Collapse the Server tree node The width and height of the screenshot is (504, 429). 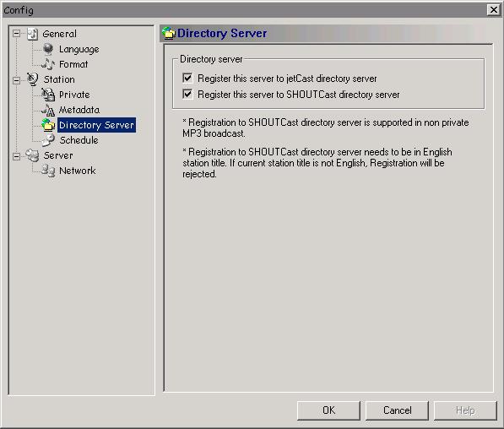[x=16, y=156]
